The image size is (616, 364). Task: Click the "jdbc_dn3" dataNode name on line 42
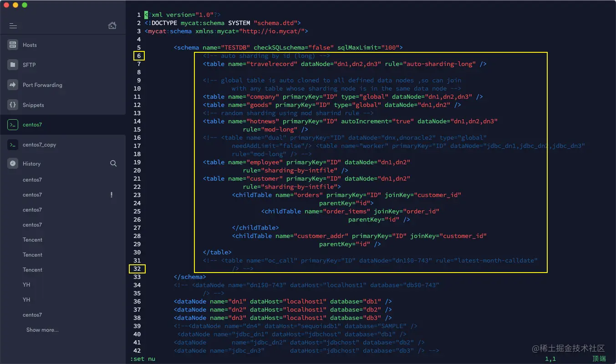(248, 350)
